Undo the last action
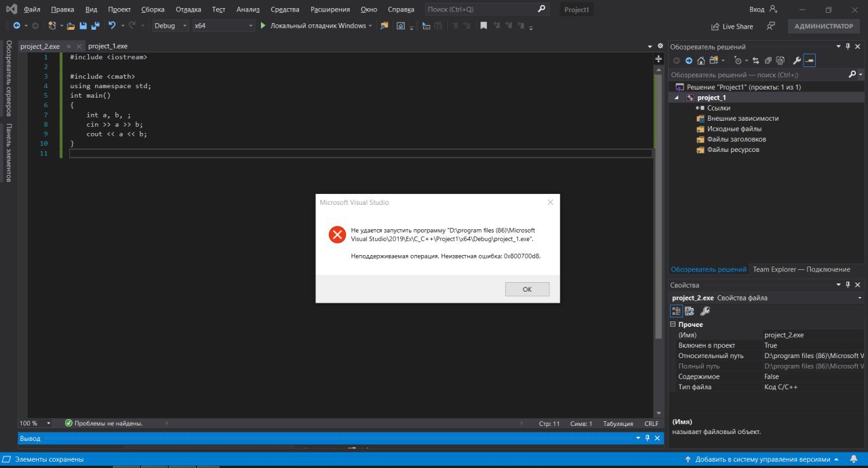The height and width of the screenshot is (468, 868). pyautogui.click(x=112, y=26)
